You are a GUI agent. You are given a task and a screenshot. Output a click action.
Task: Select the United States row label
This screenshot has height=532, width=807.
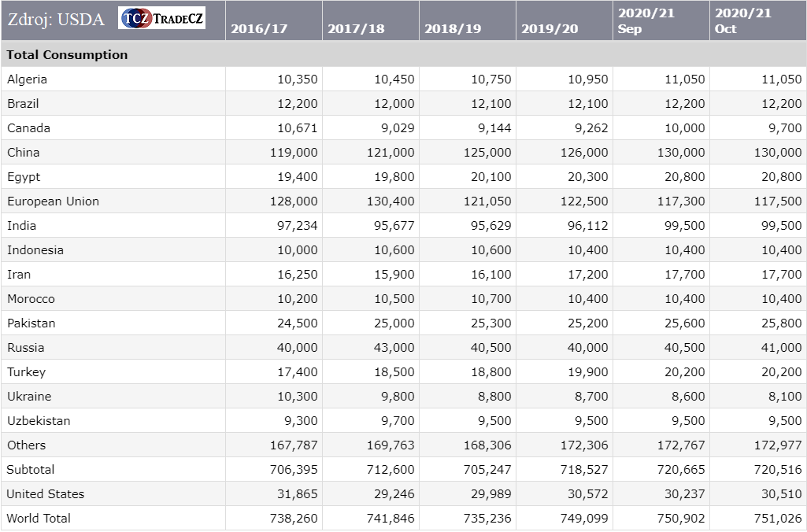(x=46, y=493)
